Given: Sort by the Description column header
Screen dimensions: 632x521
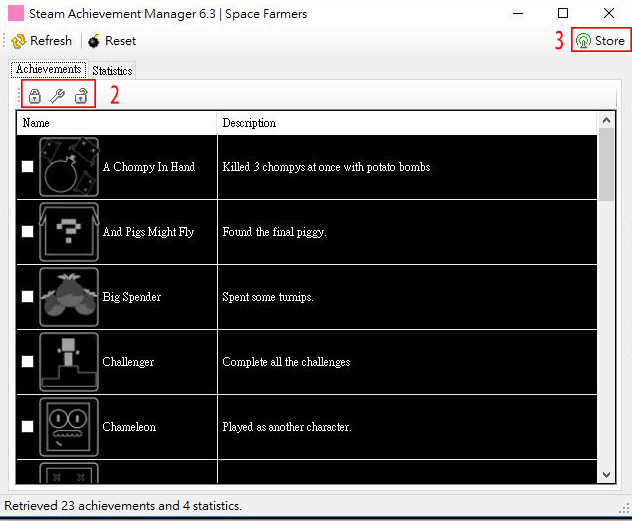Looking at the screenshot, I should (407, 123).
